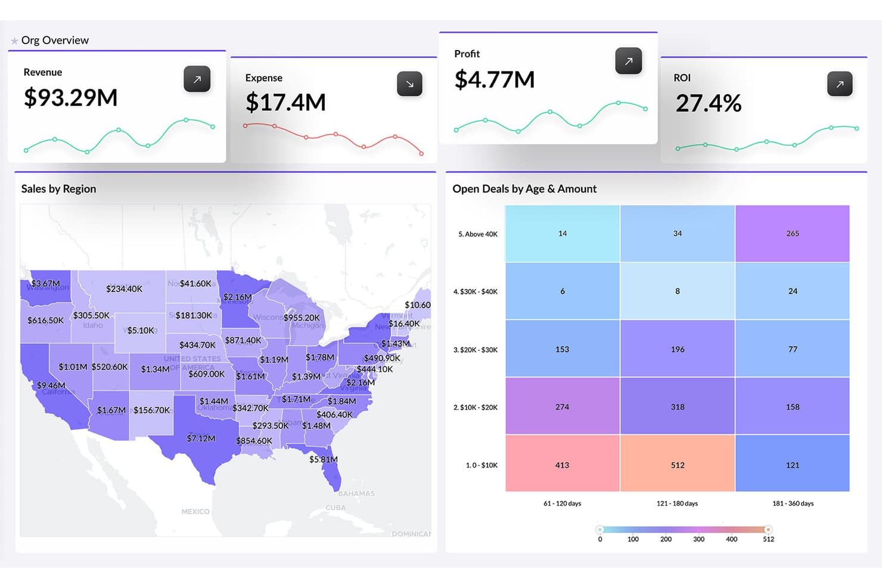The height and width of the screenshot is (588, 882).
Task: Click the $1.67M label on the map
Action: (111, 410)
